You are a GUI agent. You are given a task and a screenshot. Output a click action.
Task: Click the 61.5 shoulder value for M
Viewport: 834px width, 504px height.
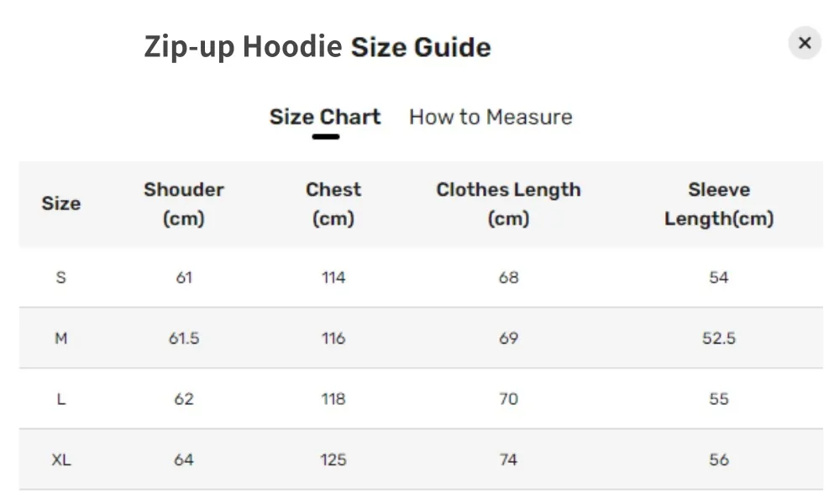[183, 338]
